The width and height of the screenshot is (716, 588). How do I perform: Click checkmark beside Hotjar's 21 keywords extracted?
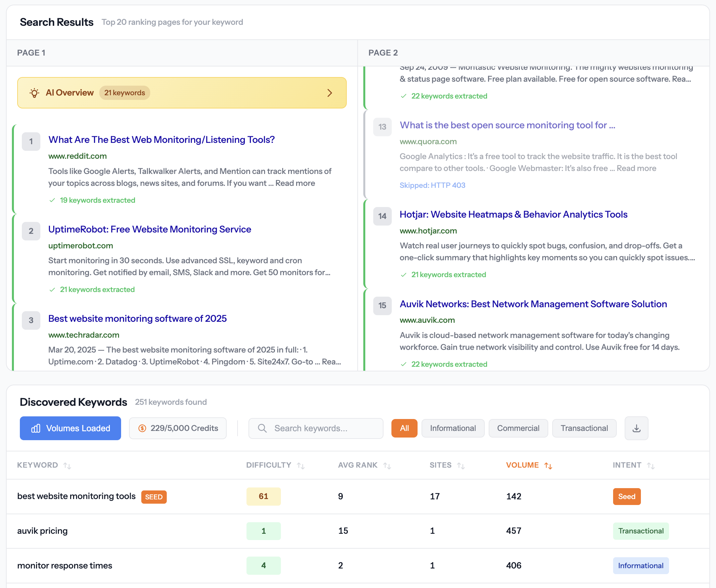[404, 275]
